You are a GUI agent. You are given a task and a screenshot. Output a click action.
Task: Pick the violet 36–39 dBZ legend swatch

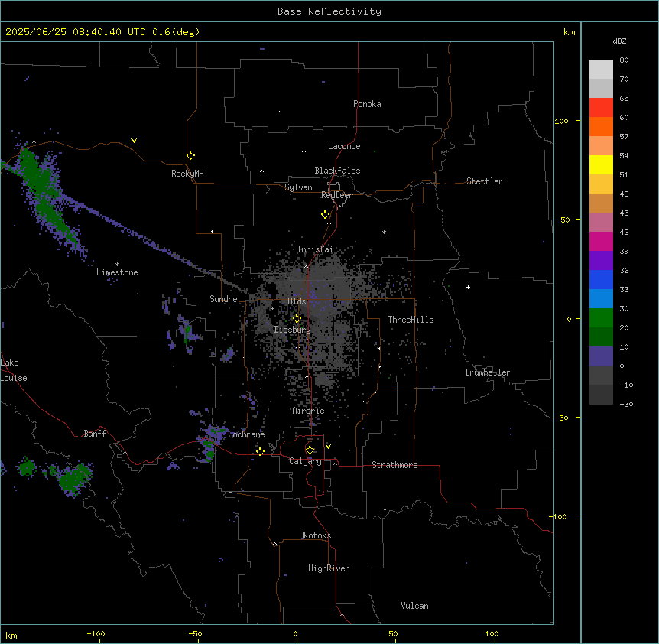pos(601,261)
